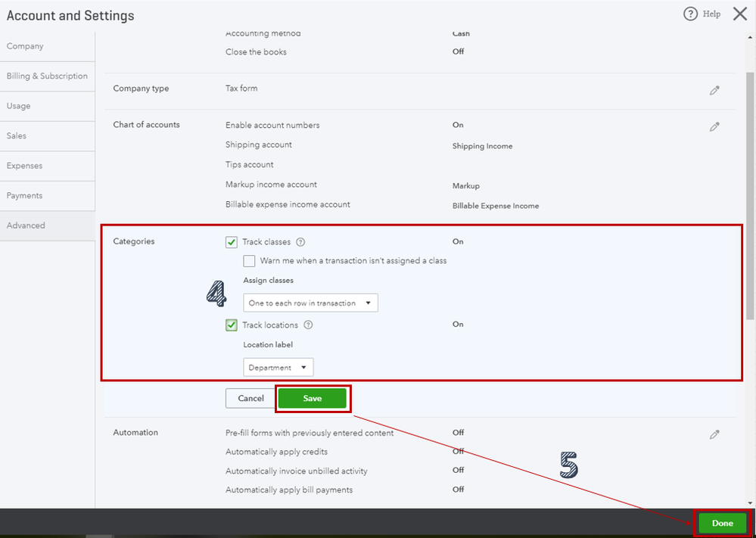This screenshot has height=538, width=756.
Task: Save the Categories settings
Action: (x=313, y=398)
